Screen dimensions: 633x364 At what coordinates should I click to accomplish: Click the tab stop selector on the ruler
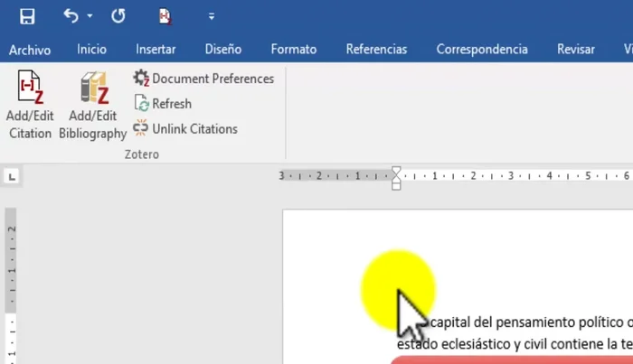pyautogui.click(x=12, y=176)
